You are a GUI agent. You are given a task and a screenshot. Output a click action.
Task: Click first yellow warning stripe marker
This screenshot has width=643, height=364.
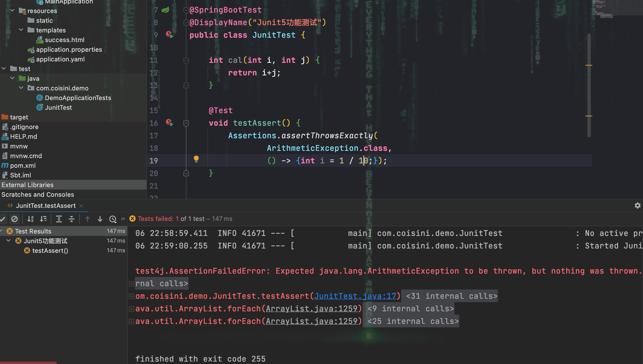pos(589,65)
